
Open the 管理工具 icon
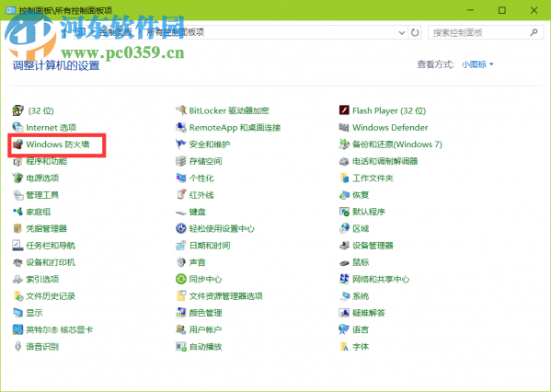[x=17, y=195]
